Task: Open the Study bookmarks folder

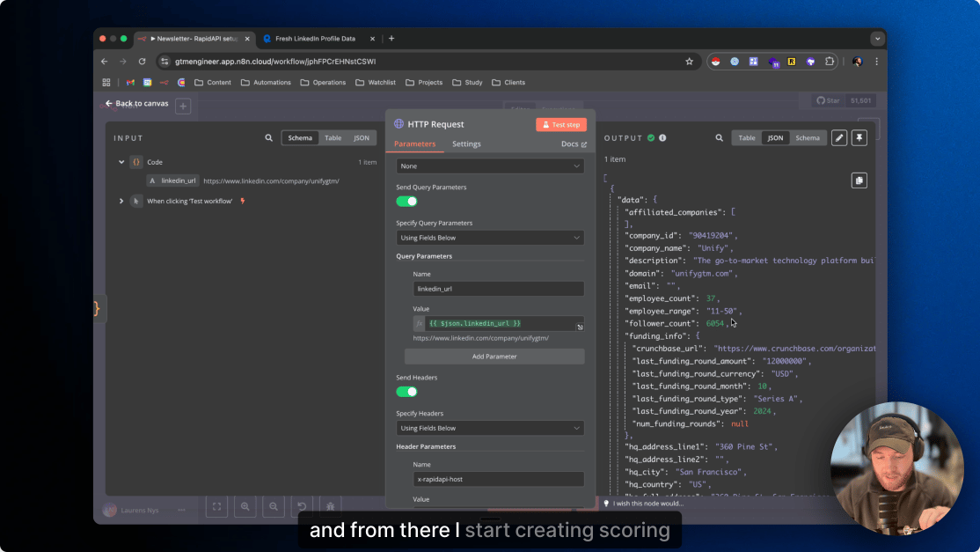Action: 467,83
